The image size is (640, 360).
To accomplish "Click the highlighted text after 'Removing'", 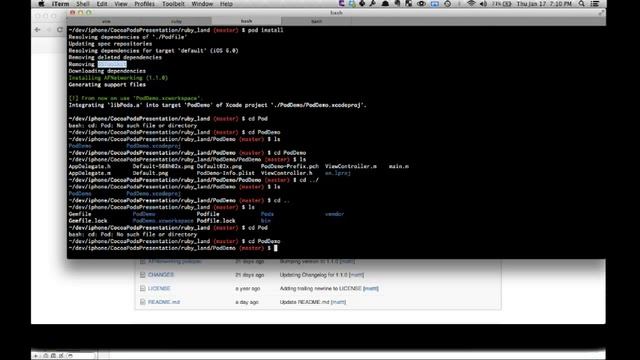I will [112, 64].
